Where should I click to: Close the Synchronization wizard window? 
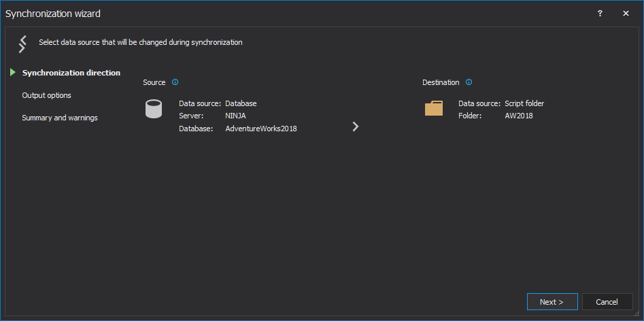626,14
